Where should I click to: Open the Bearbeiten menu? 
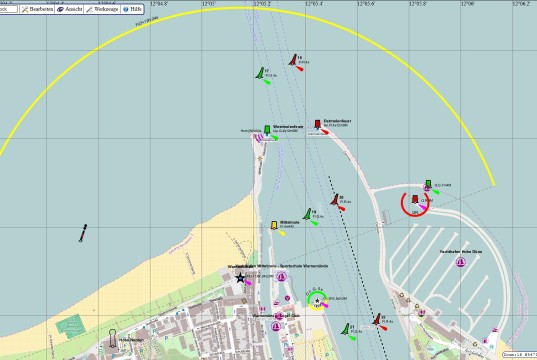(38, 9)
